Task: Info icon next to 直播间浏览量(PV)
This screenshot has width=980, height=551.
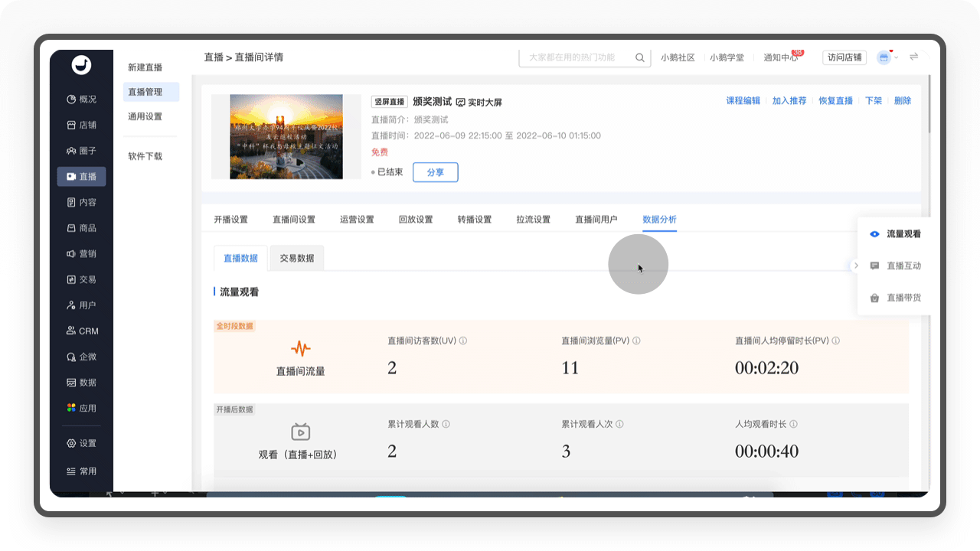Action: click(x=636, y=341)
